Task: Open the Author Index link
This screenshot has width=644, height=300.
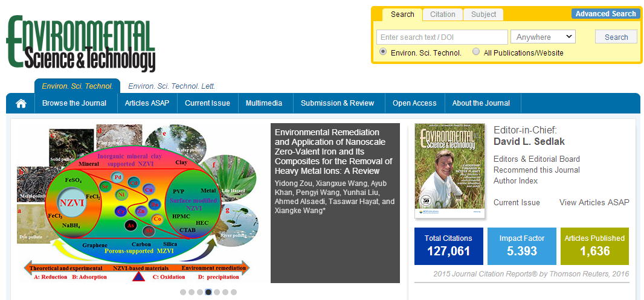Action: [x=515, y=181]
